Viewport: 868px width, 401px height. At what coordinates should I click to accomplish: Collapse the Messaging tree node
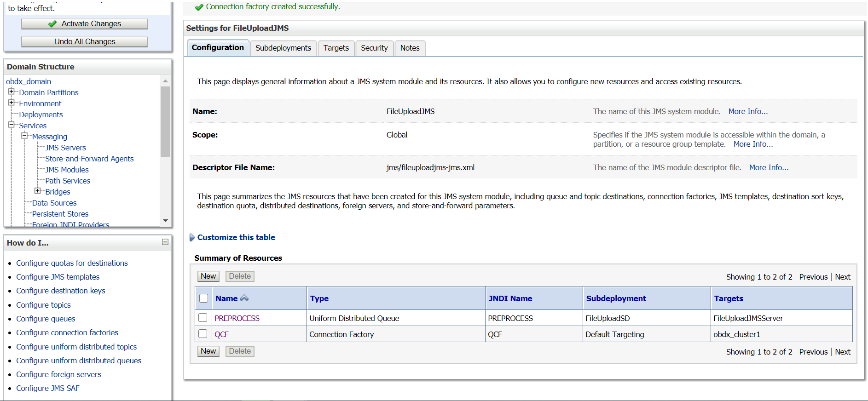(x=24, y=136)
